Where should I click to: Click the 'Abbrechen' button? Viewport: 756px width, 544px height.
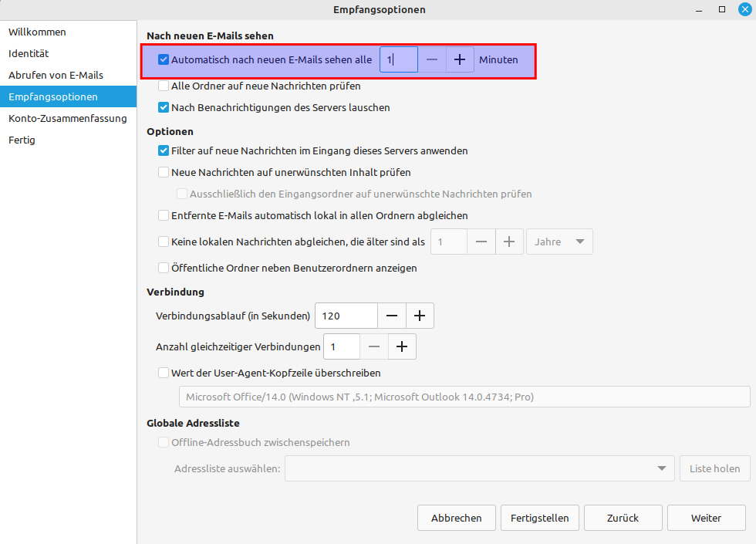coord(457,518)
